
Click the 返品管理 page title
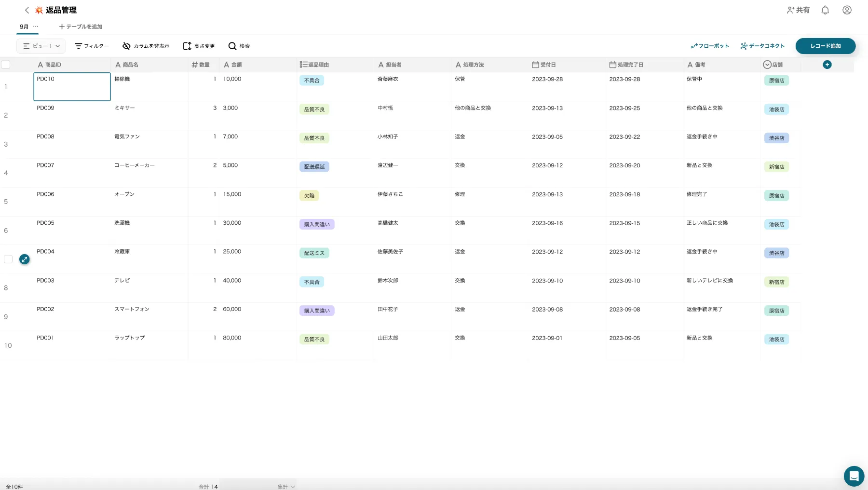[x=61, y=10]
